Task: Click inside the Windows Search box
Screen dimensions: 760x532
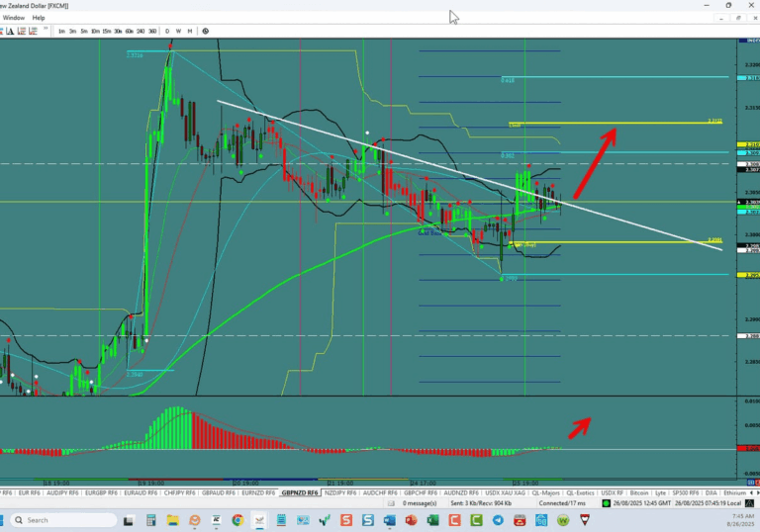Action: (x=64, y=520)
